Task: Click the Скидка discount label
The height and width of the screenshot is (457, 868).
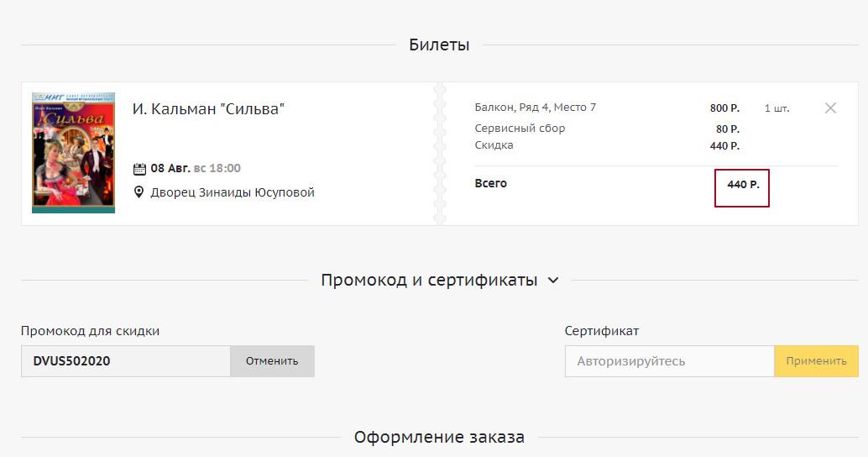Action: [494, 145]
